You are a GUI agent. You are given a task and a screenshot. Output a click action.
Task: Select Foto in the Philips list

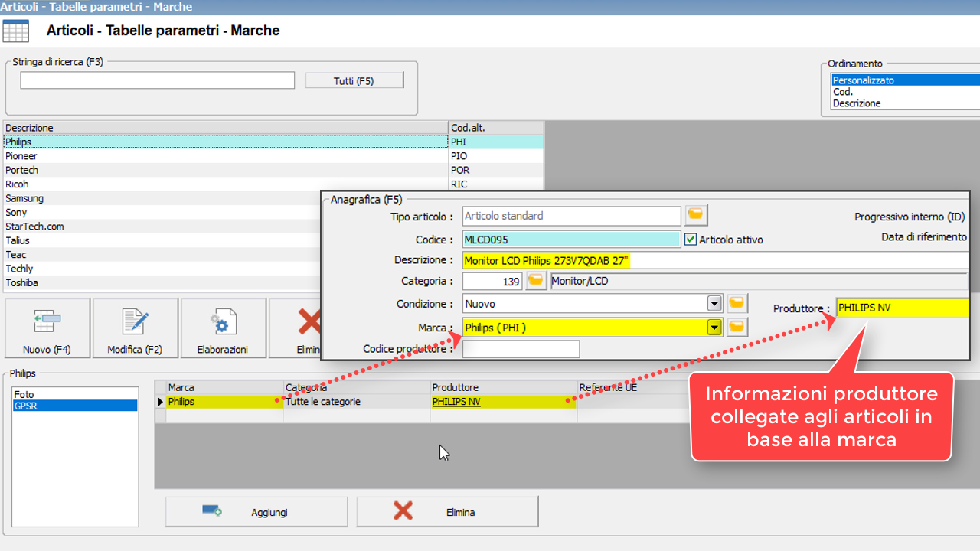click(75, 394)
